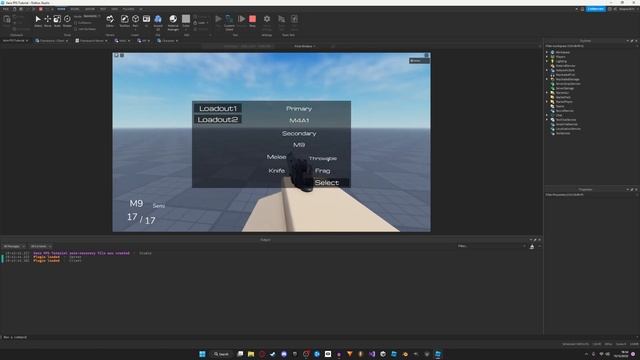Click the Knife melee label

click(277, 171)
